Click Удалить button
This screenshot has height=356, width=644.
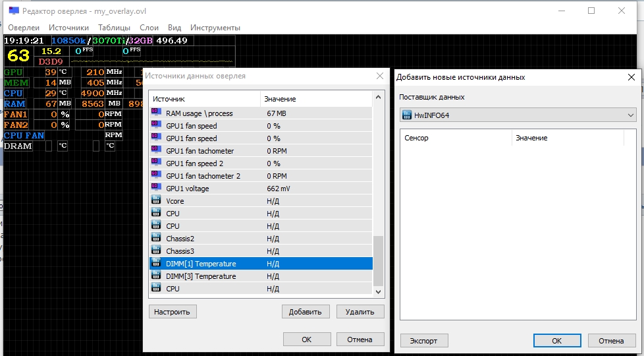pos(360,312)
